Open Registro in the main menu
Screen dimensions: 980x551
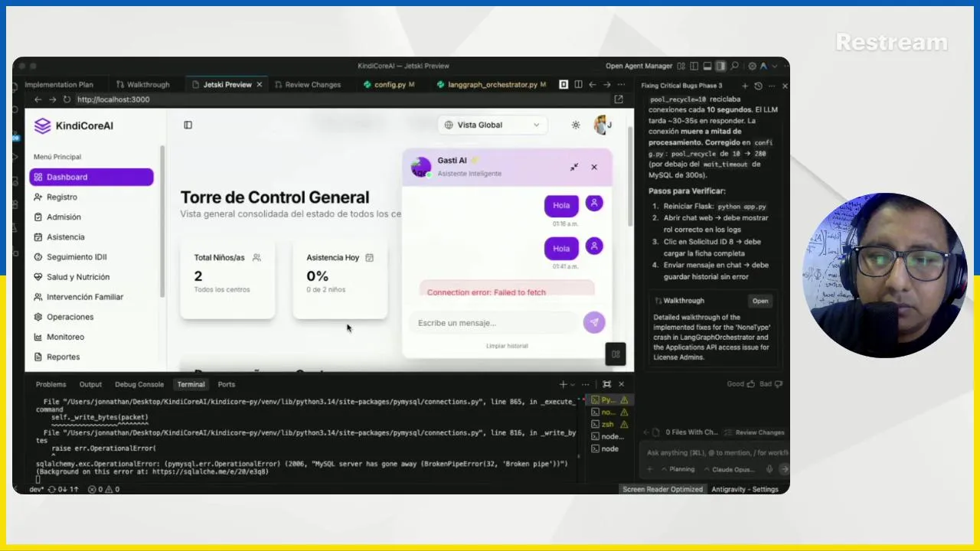[91, 197]
